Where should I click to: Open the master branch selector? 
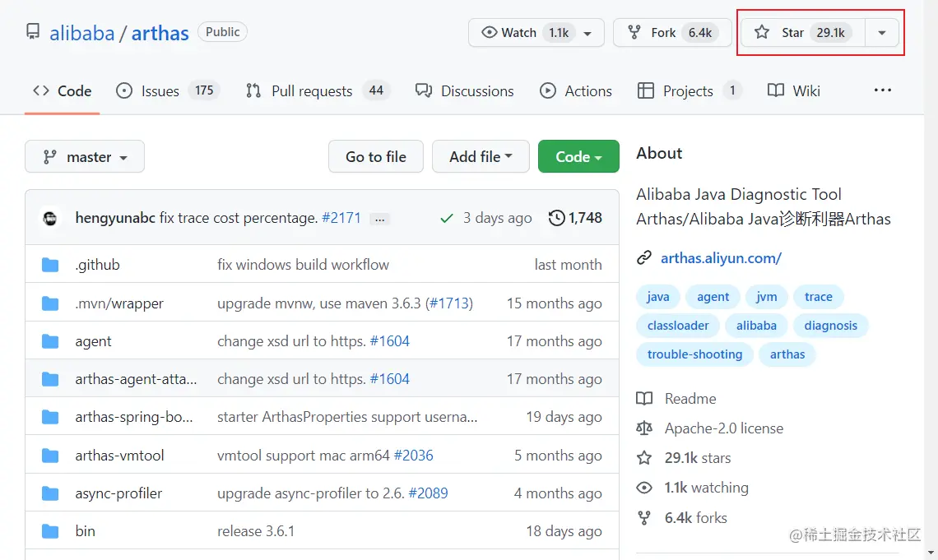85,156
